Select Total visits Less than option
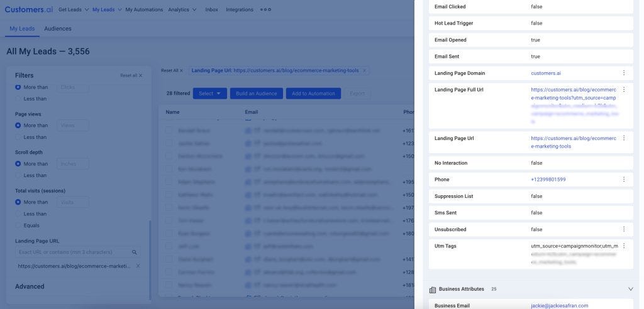Image resolution: width=644 pixels, height=309 pixels. [x=18, y=214]
